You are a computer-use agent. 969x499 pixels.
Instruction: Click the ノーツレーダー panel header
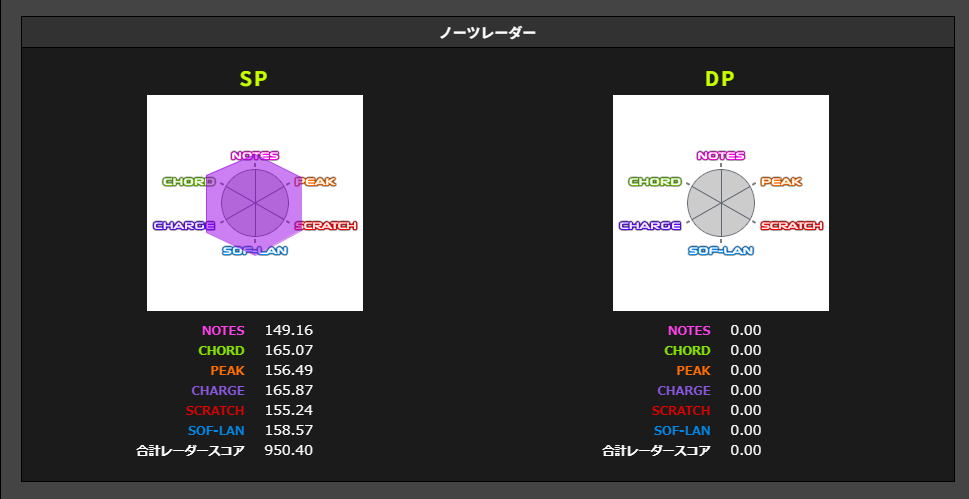[x=488, y=32]
